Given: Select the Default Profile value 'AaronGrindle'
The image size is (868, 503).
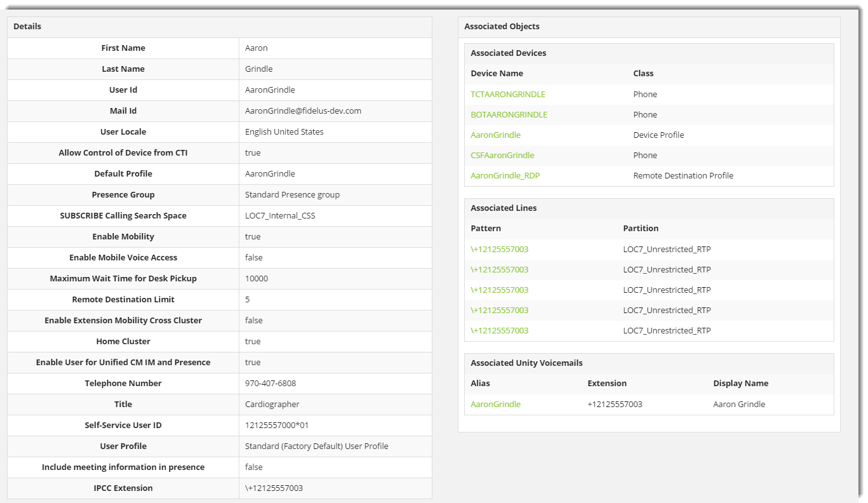Looking at the screenshot, I should click(x=270, y=173).
